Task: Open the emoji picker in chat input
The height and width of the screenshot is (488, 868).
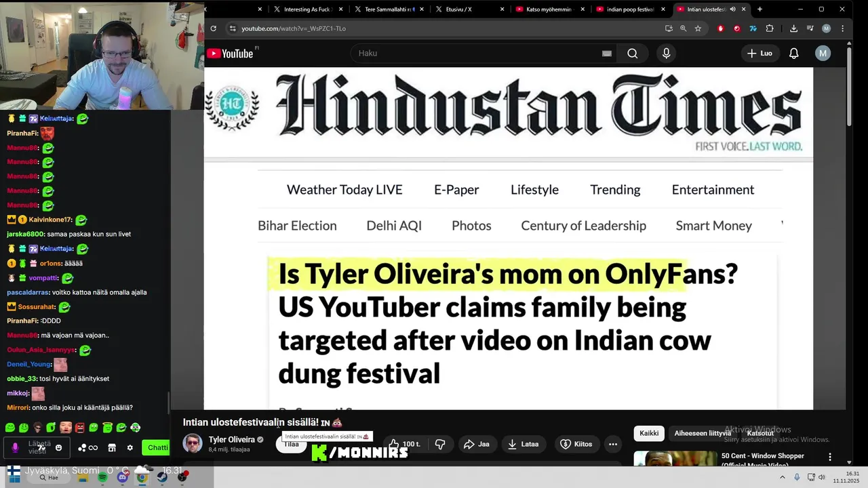Action: 58,447
